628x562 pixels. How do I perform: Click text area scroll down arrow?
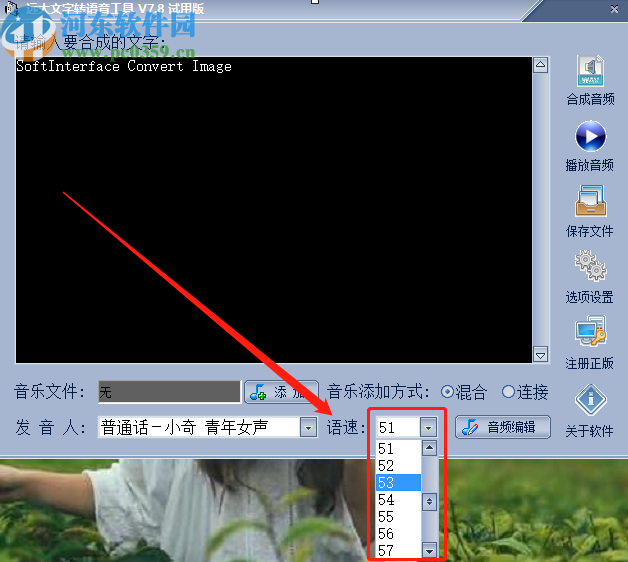(x=541, y=355)
